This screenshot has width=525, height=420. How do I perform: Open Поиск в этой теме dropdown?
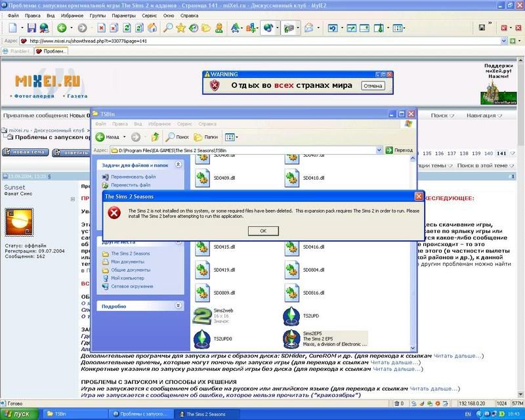click(x=485, y=165)
